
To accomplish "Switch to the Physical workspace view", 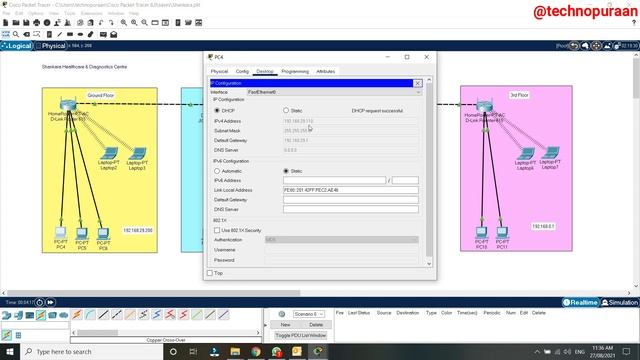I will 51,46.
